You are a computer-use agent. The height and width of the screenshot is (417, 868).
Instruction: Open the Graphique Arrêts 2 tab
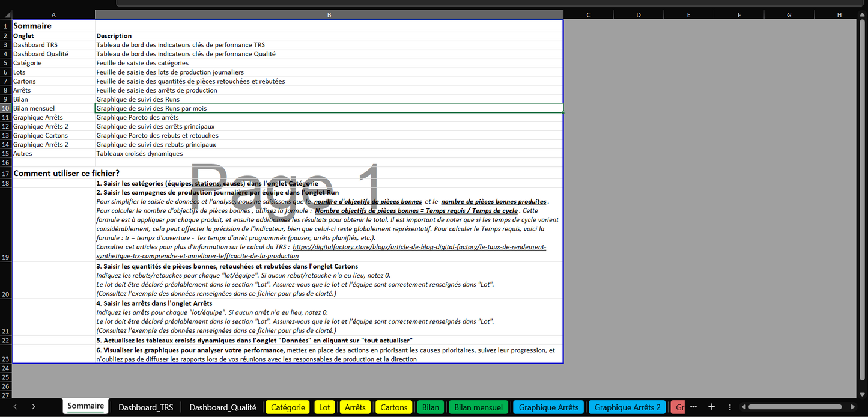627,407
